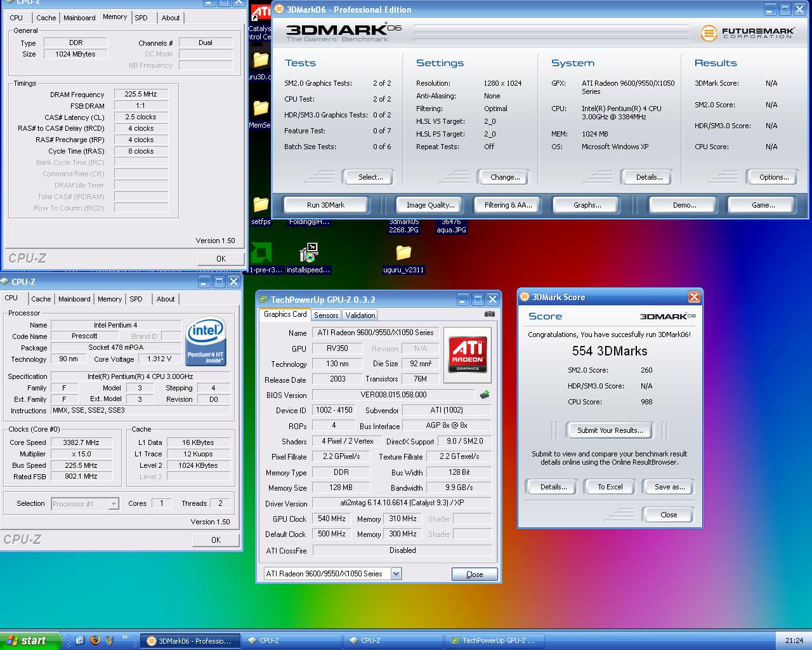Screen dimensions: 812x650
Task: Open the SPD tab in lower CPU-Z
Action: (x=136, y=299)
